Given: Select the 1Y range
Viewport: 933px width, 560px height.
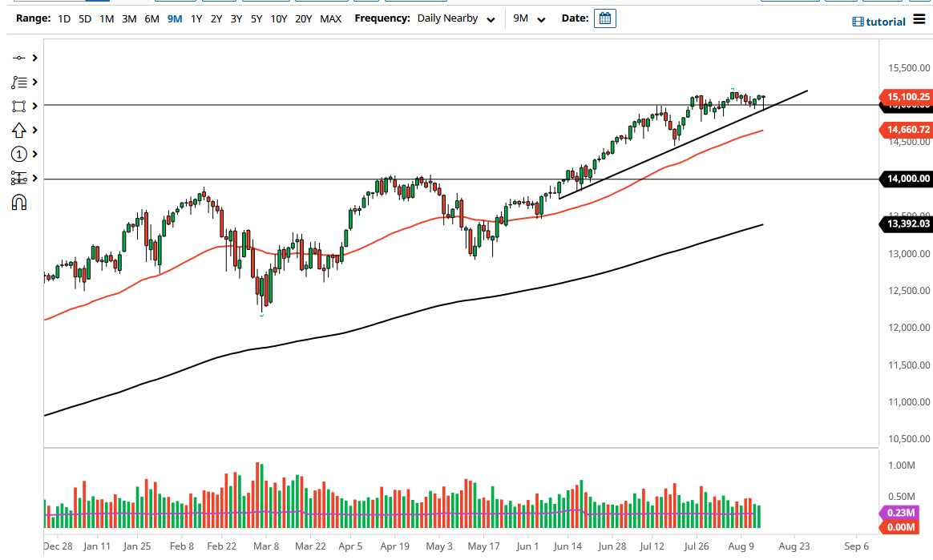Looking at the screenshot, I should (x=196, y=18).
